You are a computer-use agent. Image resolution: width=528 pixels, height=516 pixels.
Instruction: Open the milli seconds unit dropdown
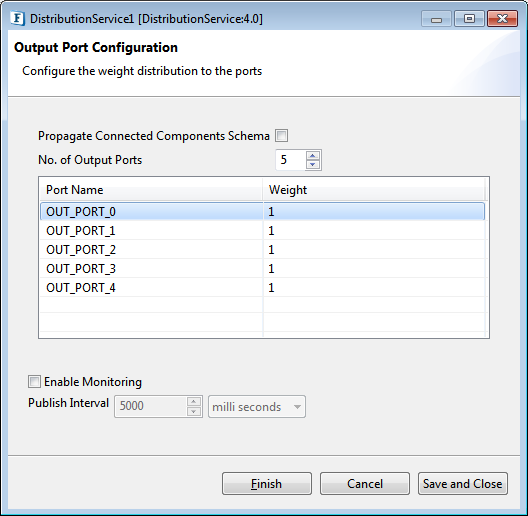(257, 407)
